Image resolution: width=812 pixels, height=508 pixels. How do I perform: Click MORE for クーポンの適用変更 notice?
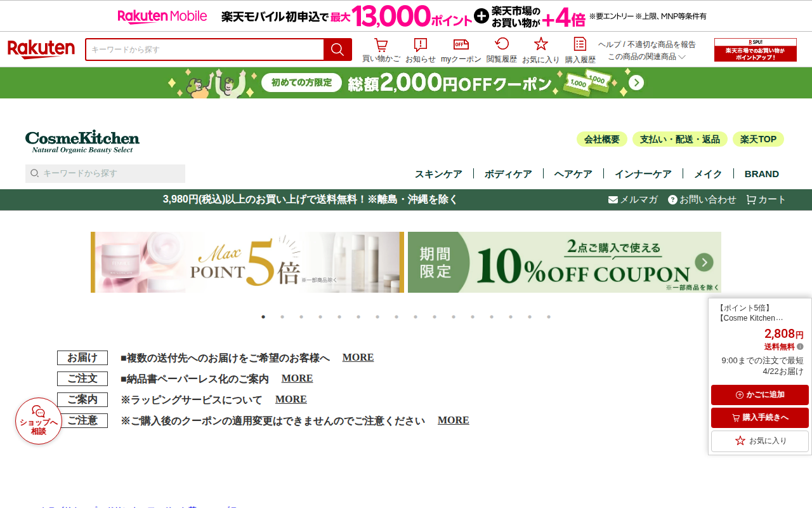[453, 420]
